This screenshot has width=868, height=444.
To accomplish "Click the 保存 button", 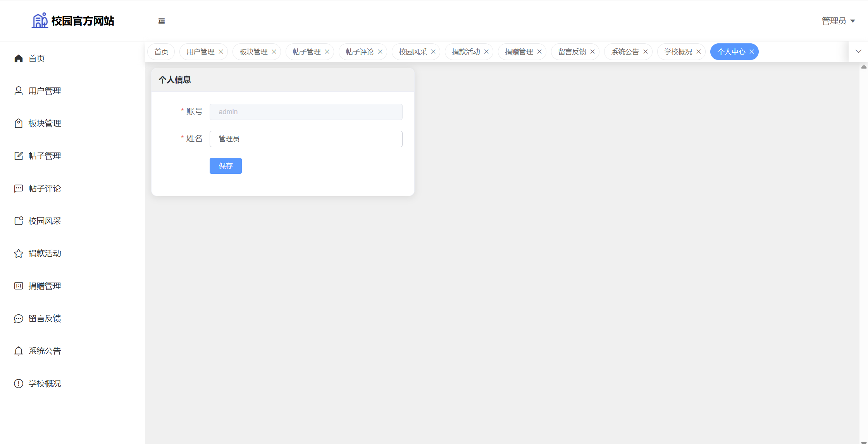I will tap(226, 166).
